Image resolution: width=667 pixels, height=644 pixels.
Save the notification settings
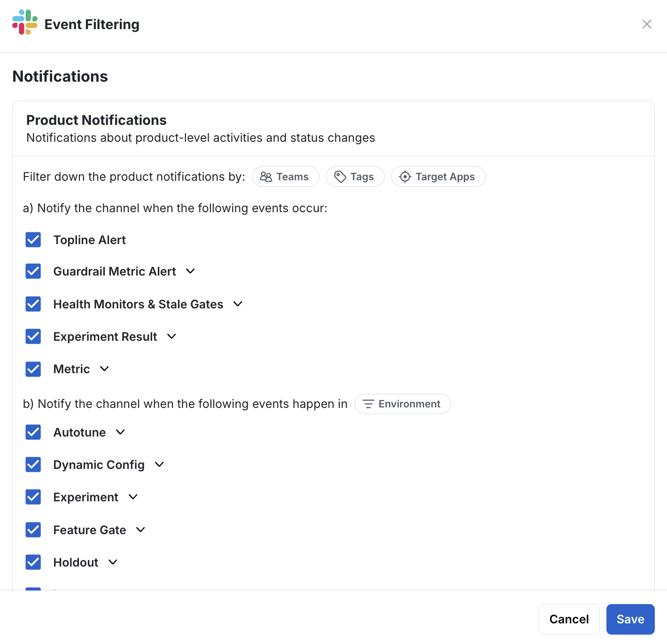[x=630, y=619]
